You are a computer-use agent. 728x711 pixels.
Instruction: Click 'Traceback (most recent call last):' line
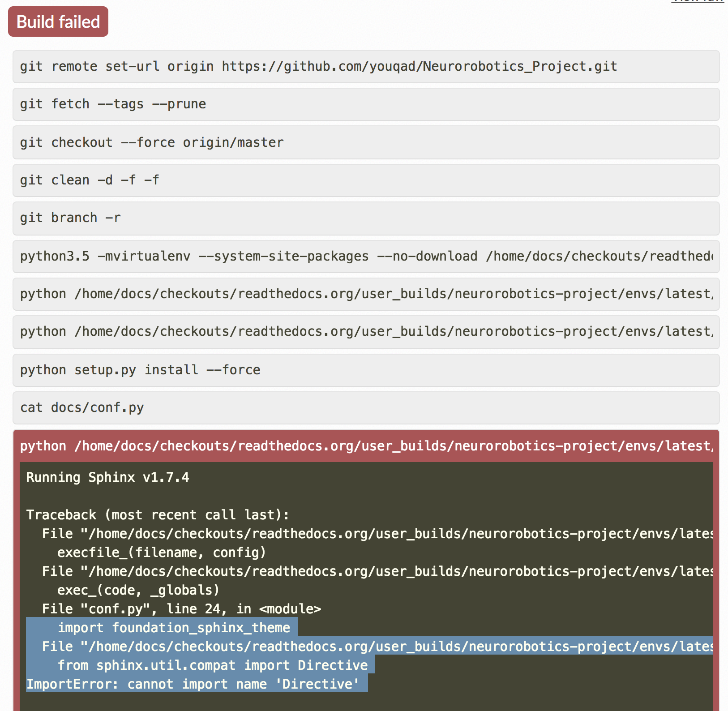[x=158, y=515]
